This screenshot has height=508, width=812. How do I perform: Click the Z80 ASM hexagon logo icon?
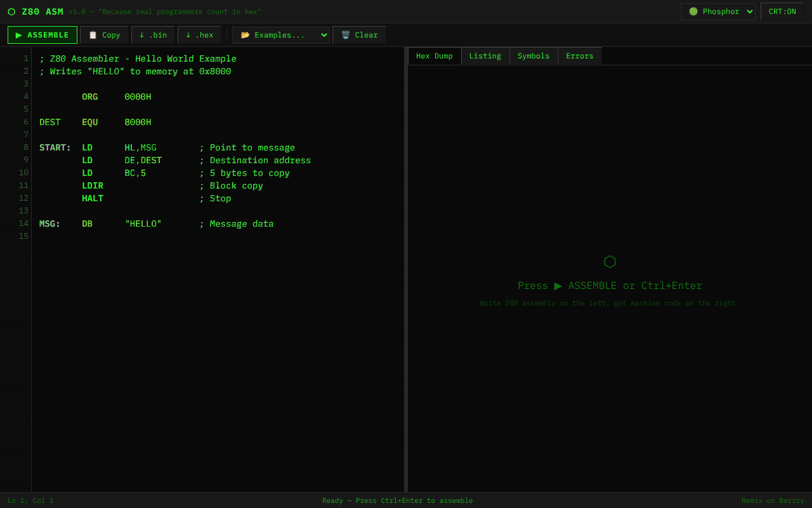[11, 11]
